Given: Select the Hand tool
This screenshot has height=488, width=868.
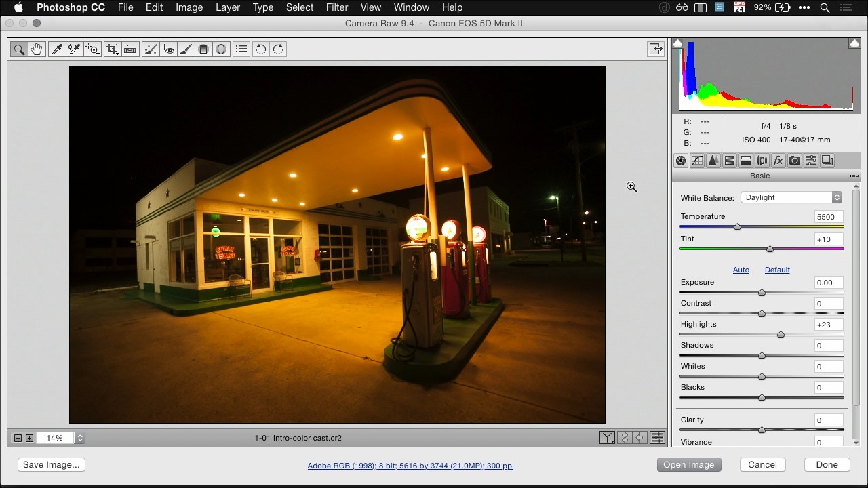Looking at the screenshot, I should [x=37, y=49].
